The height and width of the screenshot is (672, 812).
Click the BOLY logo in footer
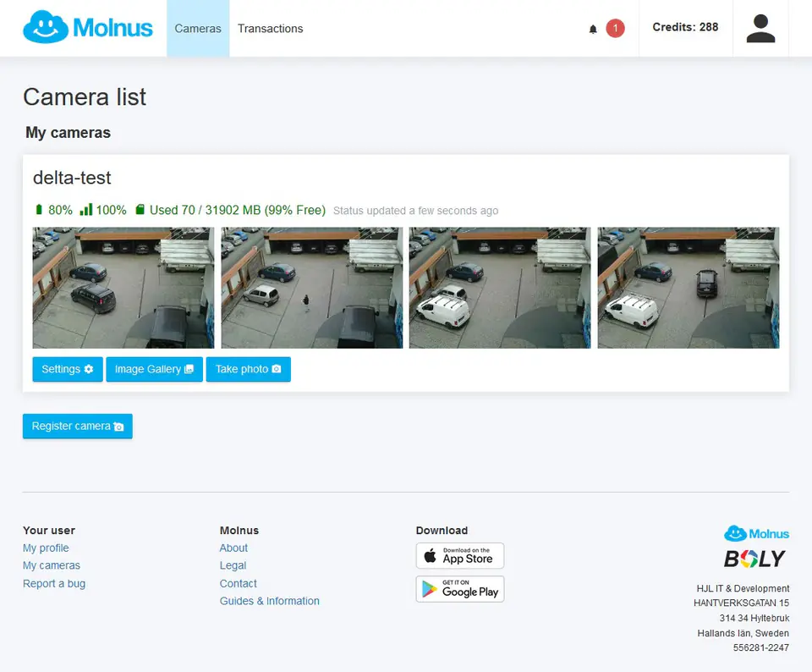click(754, 559)
